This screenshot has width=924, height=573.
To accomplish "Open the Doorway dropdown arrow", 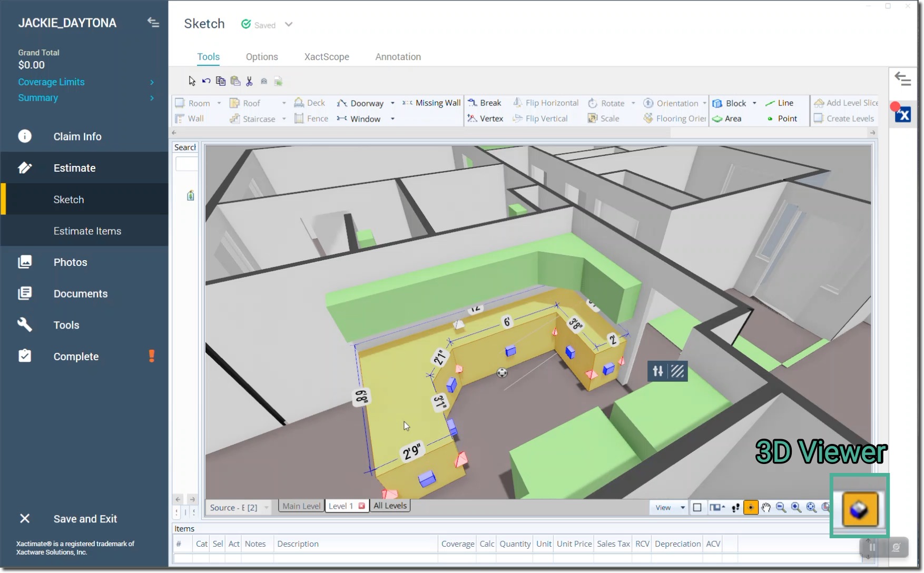I will [x=392, y=103].
